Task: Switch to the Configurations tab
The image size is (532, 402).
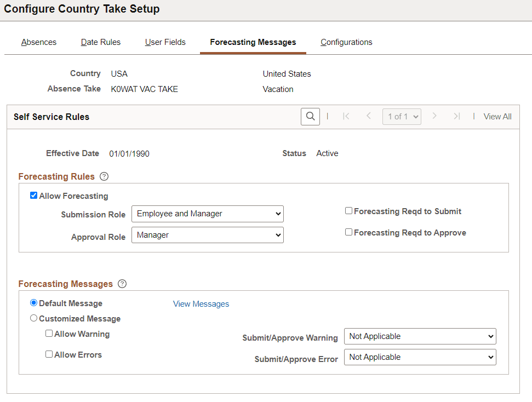Action: tap(346, 42)
